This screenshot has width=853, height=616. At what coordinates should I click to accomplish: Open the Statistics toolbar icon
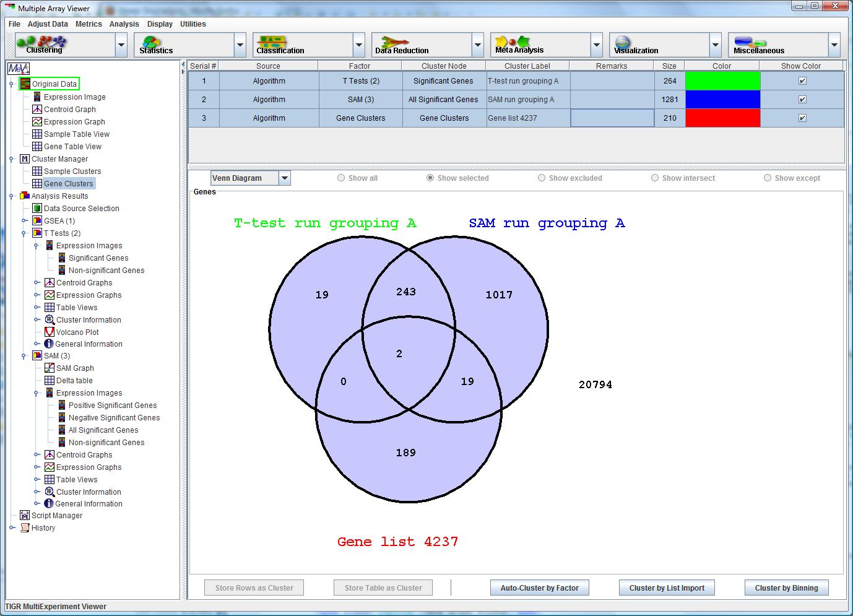point(152,43)
